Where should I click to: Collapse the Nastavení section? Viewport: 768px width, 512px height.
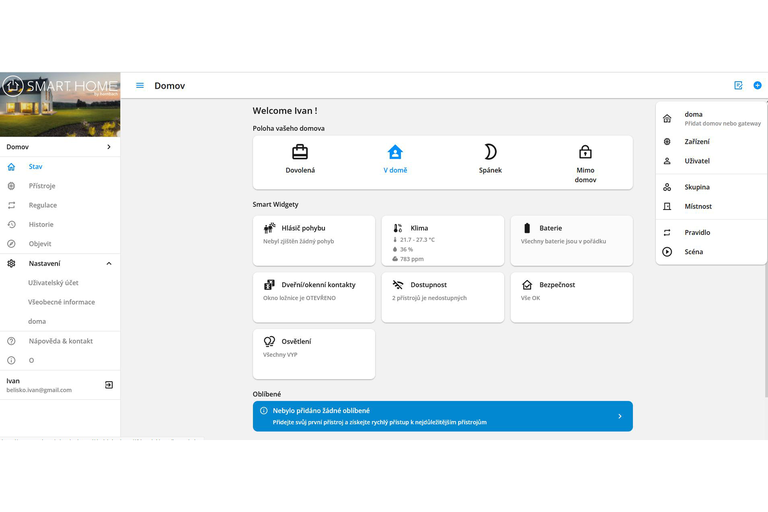(109, 263)
